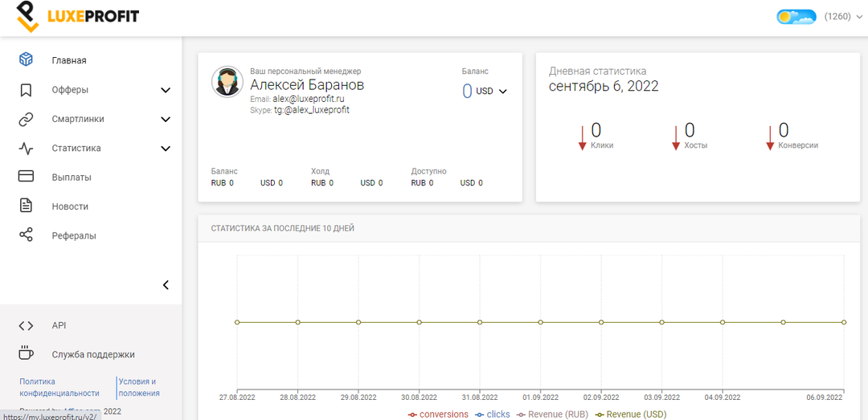This screenshot has width=868, height=420.
Task: Click the Выплаты card icon
Action: [27, 177]
